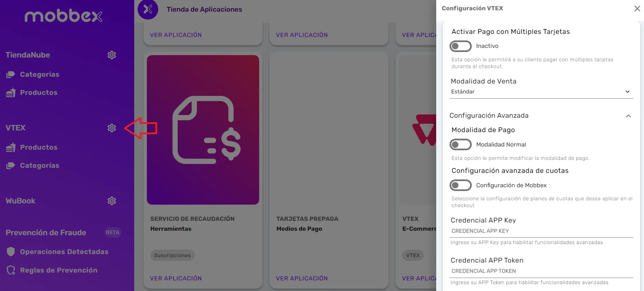Click the BETA badge

(113, 232)
